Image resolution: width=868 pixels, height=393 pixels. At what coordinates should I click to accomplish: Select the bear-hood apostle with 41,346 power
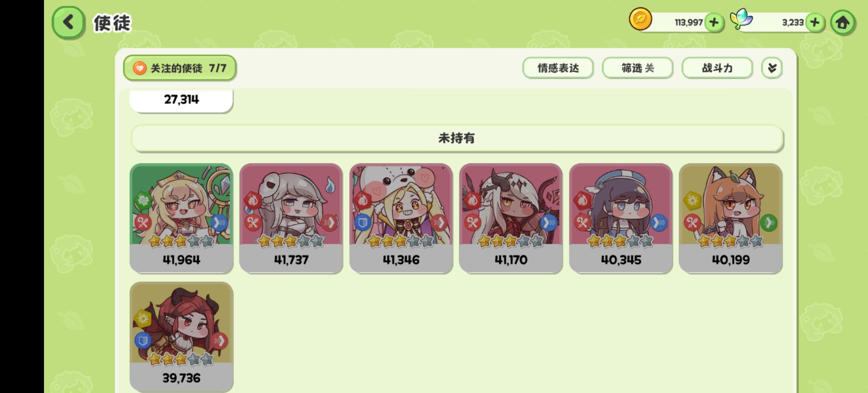[x=401, y=218]
